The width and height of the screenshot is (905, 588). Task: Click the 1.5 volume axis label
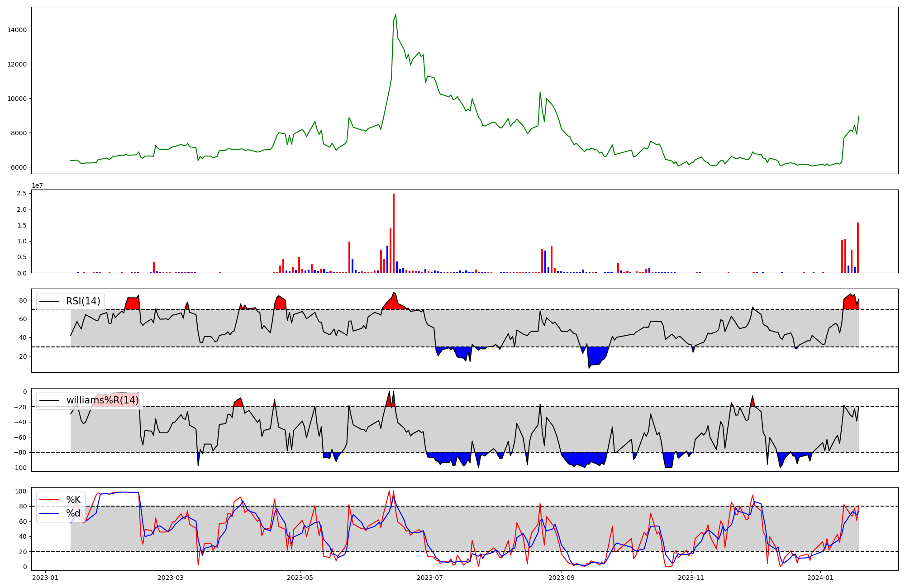point(23,225)
